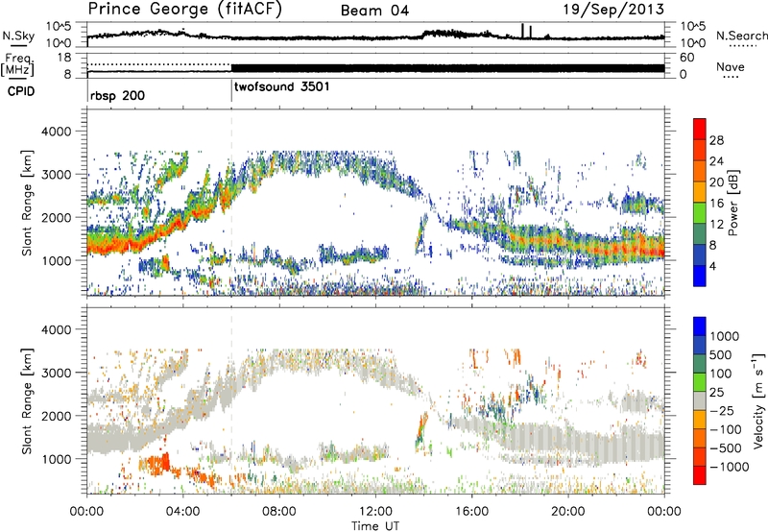Click the 'Time UT' axis title
This screenshot has width=768, height=532.
(375, 526)
